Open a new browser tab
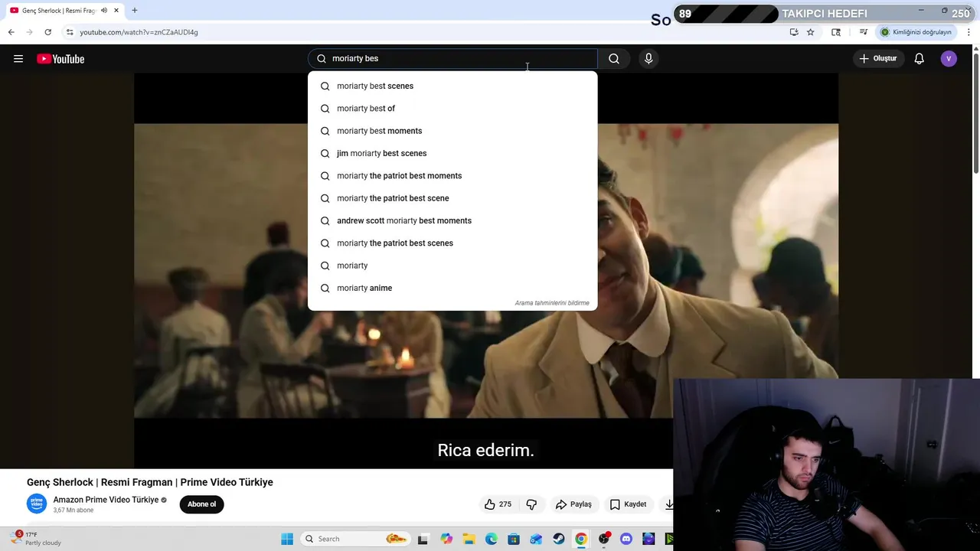The image size is (980, 551). click(134, 11)
